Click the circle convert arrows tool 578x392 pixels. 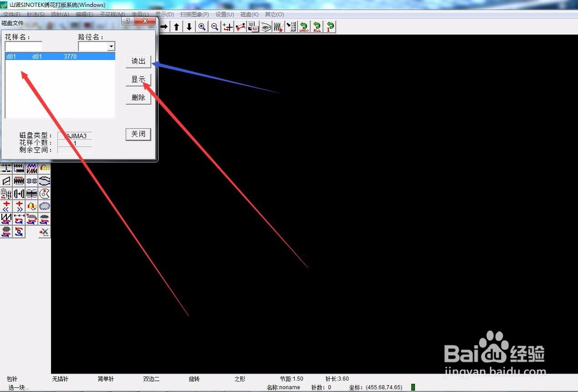coord(19,232)
